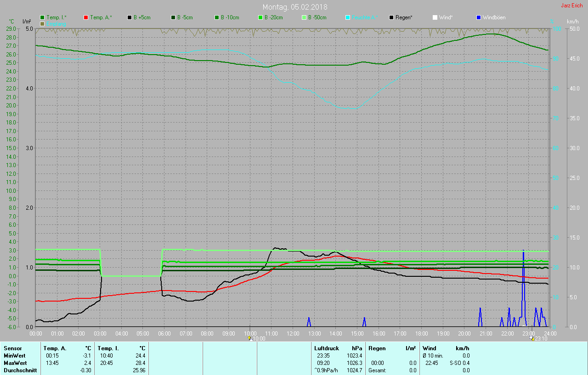Click the red Temp. A. legend swatch
588x375 pixels.
[86, 17]
